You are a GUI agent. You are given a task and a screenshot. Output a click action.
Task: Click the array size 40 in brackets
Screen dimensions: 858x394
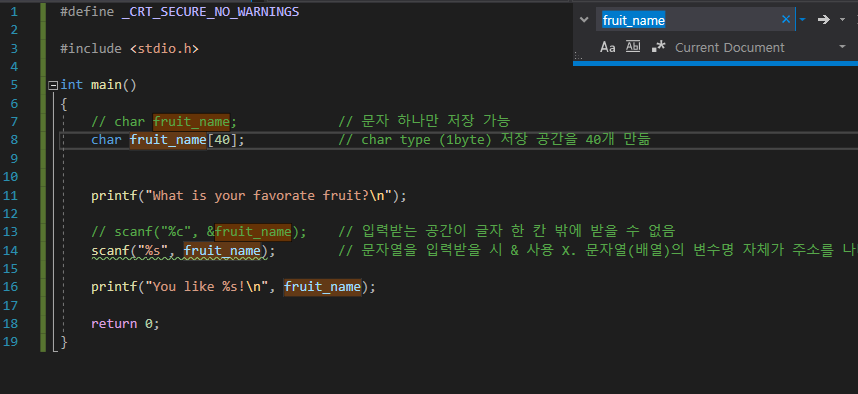coord(222,140)
